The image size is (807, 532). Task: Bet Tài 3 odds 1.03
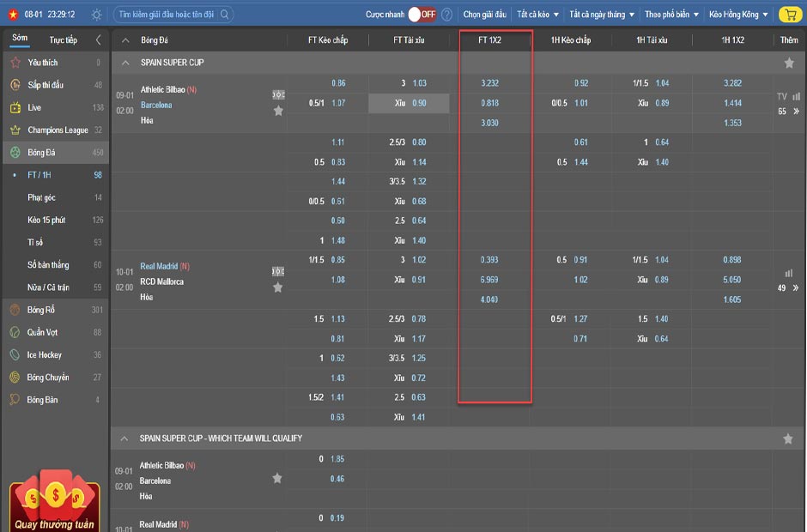click(420, 83)
